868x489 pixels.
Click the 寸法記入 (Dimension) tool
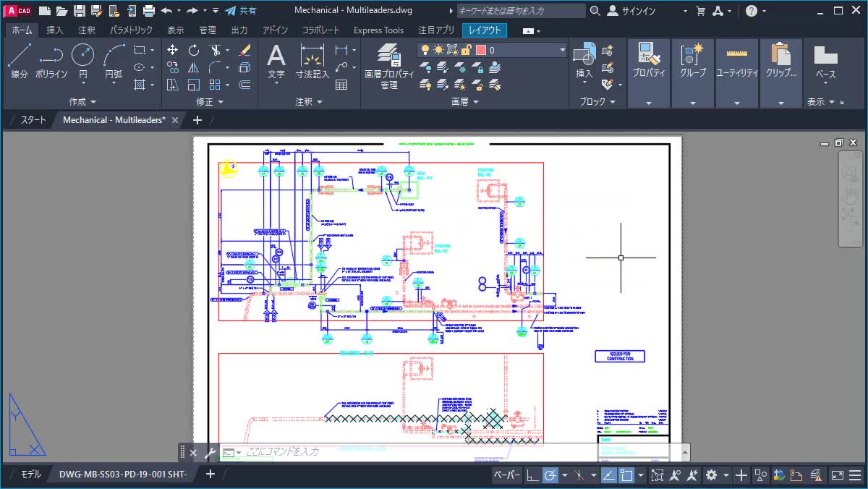coord(312,61)
